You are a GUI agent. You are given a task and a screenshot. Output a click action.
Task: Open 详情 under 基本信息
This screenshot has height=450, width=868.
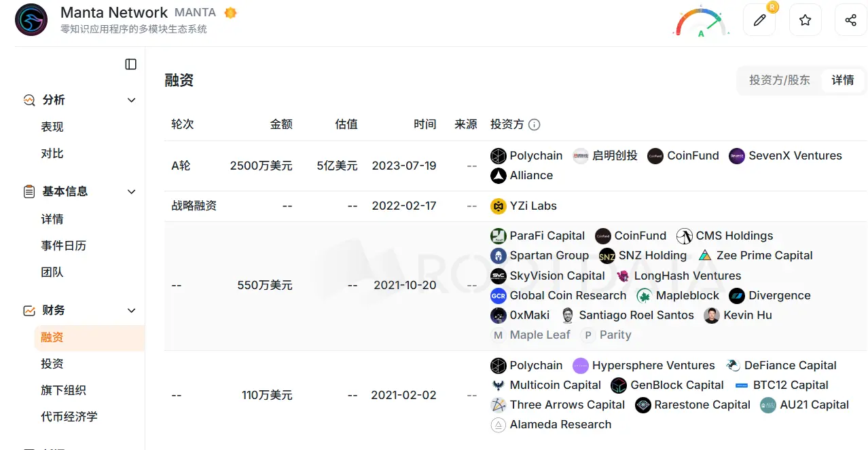pyautogui.click(x=52, y=219)
